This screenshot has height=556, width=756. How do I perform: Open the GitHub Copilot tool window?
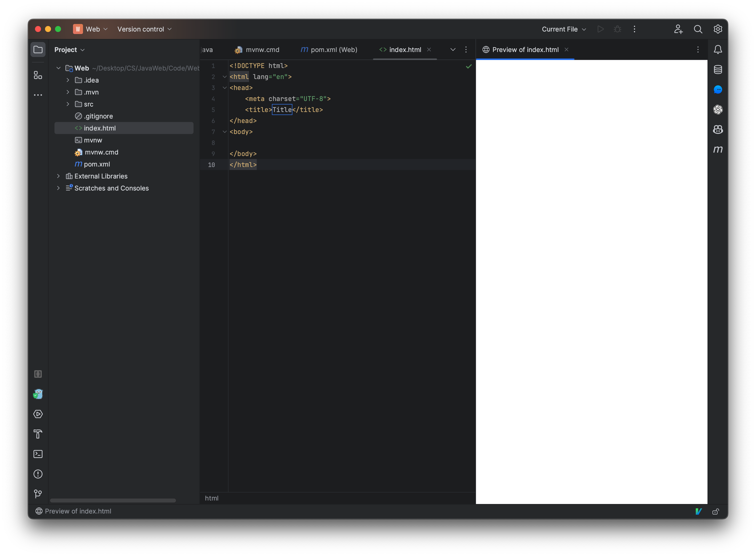(x=718, y=129)
